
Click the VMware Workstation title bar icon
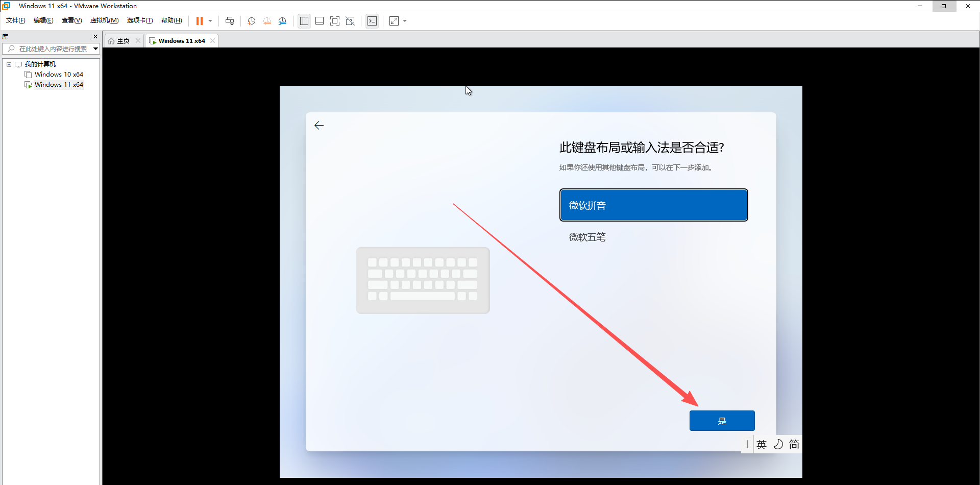pos(7,6)
